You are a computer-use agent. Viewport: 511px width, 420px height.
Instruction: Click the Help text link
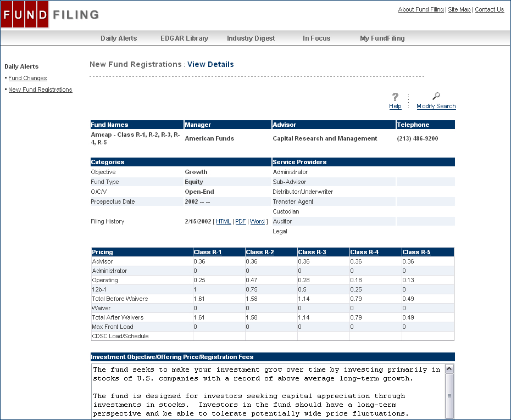395,106
